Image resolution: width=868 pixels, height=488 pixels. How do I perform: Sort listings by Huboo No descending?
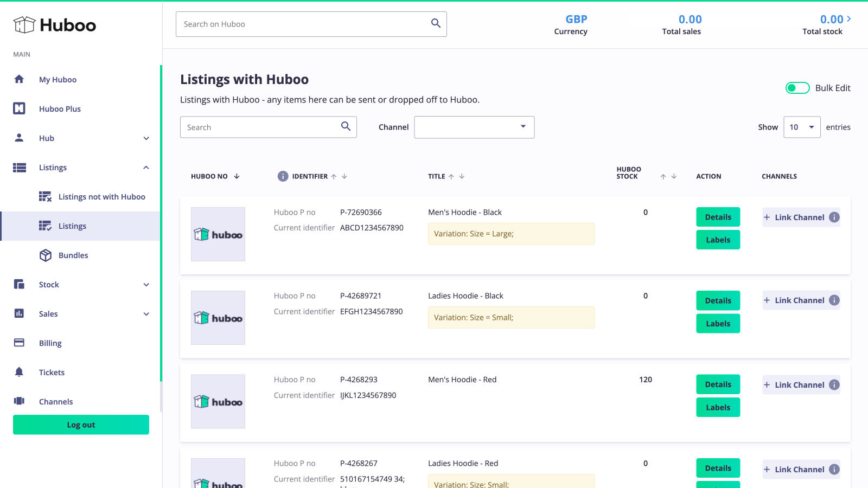point(237,176)
